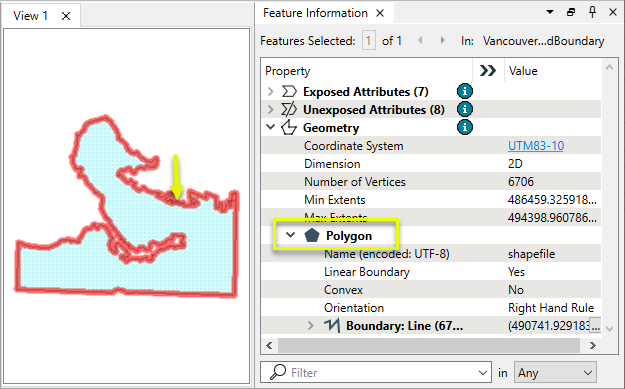Select the View 1 tab
The height and width of the screenshot is (389, 625).
click(30, 16)
